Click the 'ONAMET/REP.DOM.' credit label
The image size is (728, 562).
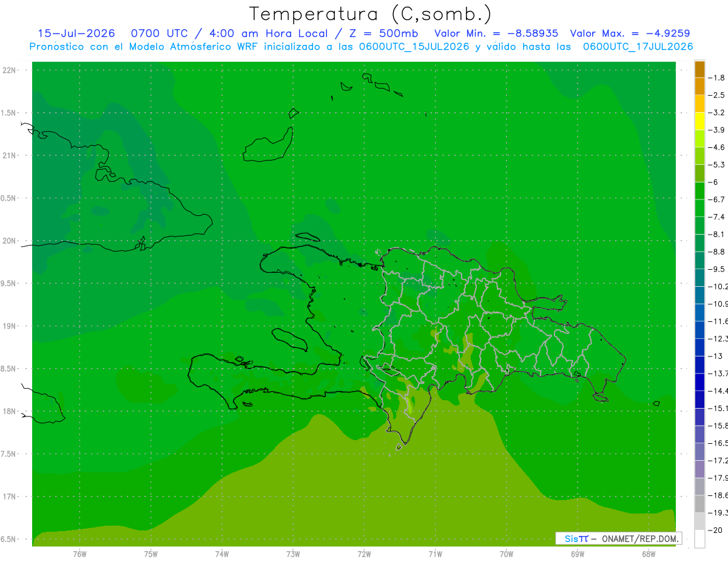640,538
